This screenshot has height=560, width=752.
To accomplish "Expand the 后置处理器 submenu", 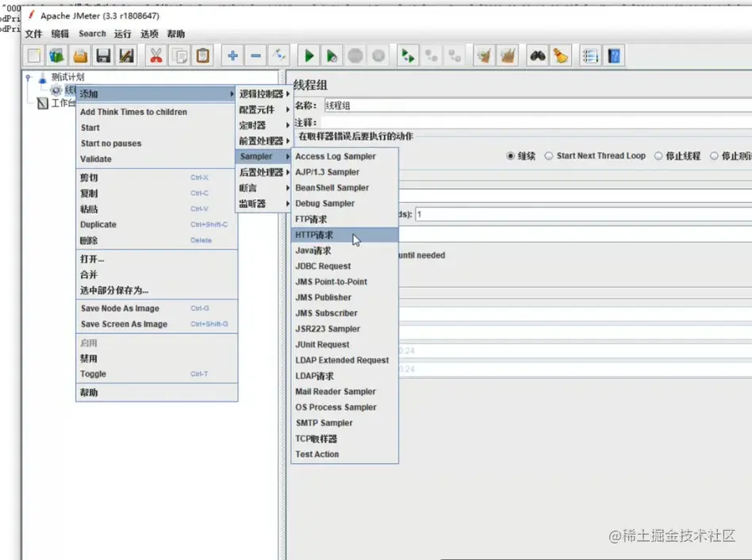I will tap(264, 172).
